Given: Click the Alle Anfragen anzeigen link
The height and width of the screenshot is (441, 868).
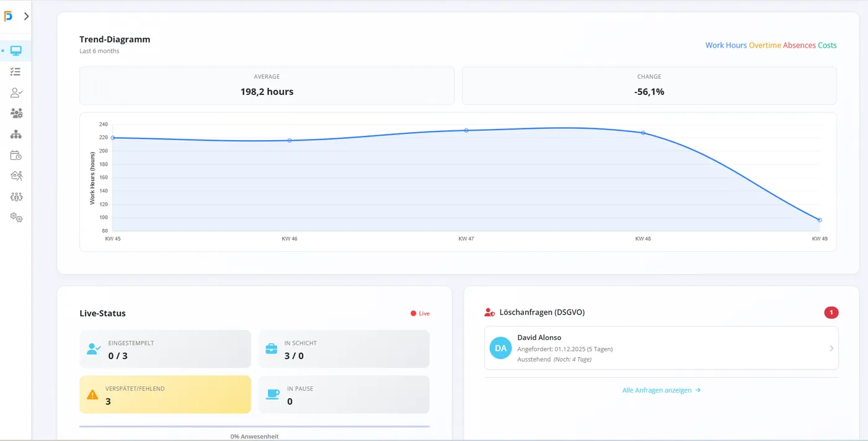Looking at the screenshot, I should point(661,390).
